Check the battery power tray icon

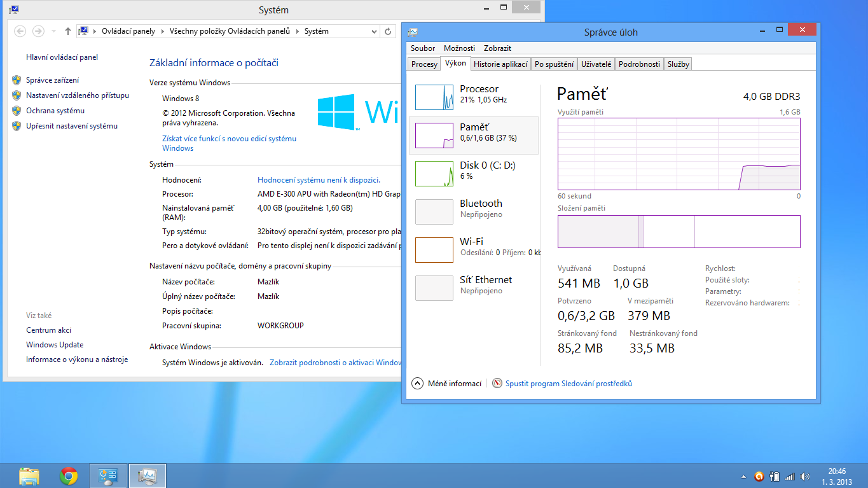(775, 476)
